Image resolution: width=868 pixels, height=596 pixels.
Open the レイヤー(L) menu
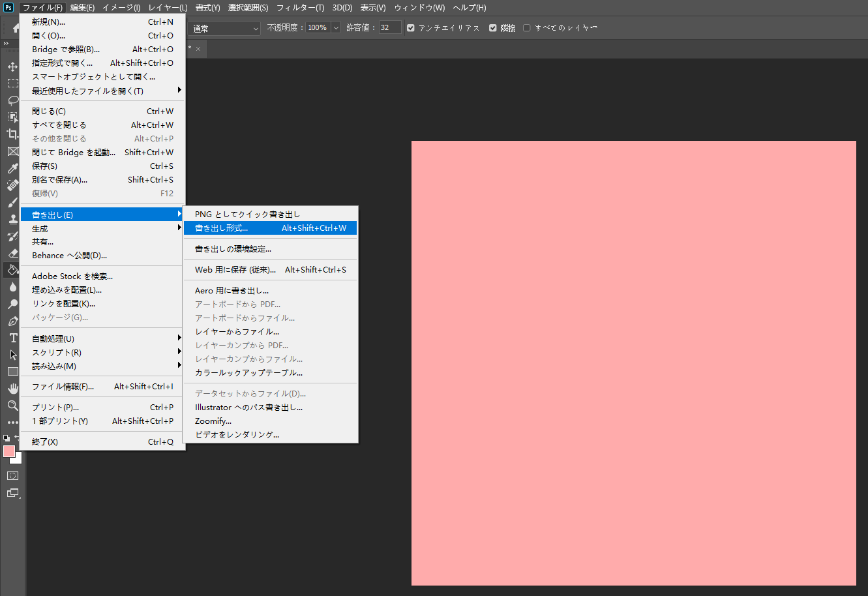(168, 8)
